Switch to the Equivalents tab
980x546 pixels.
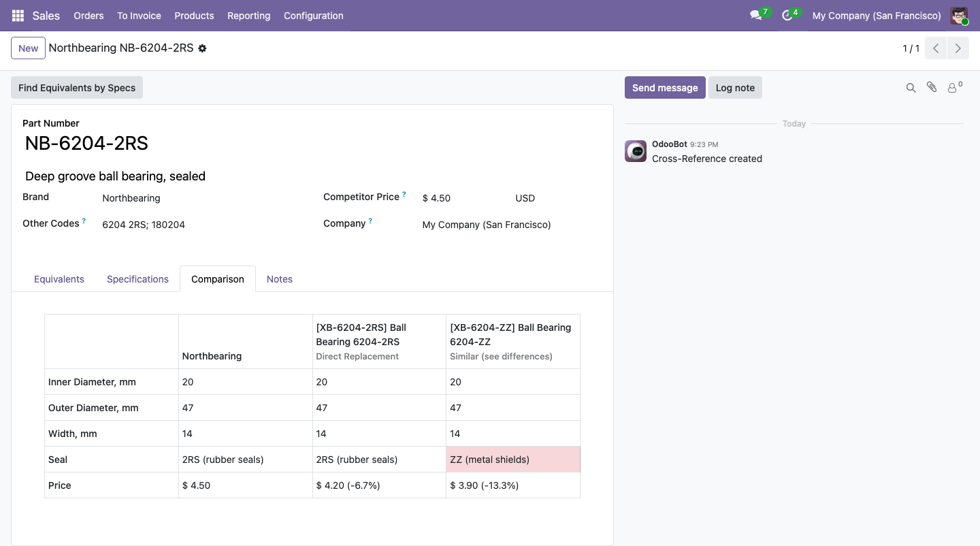(59, 279)
